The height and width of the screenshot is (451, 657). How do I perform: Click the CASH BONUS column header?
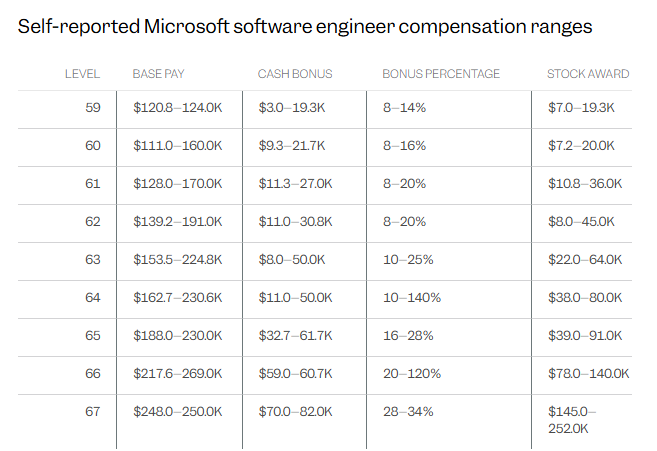(295, 74)
